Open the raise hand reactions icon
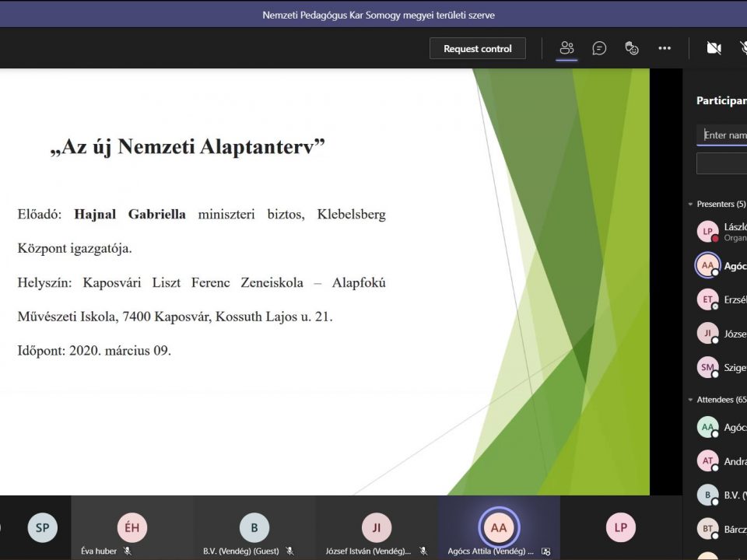Viewport: 747px width, 560px height. 632,48
